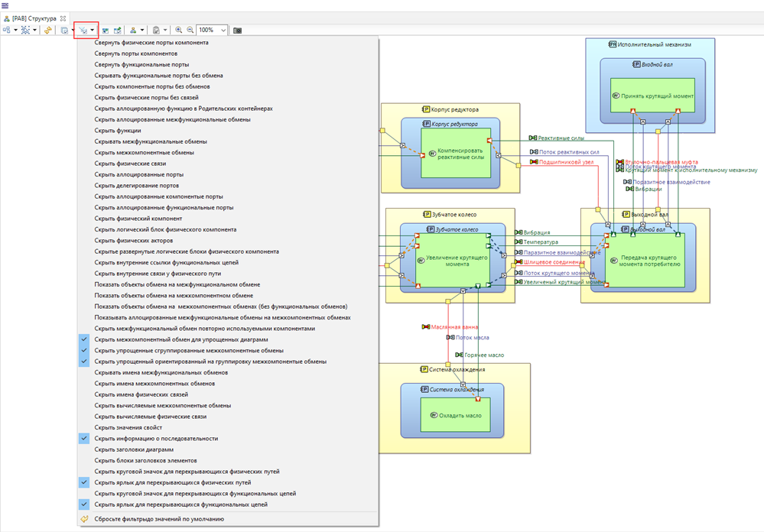Image resolution: width=764 pixels, height=532 pixels.
Task: Click the Filters funnel toolbar icon
Action: pos(81,31)
